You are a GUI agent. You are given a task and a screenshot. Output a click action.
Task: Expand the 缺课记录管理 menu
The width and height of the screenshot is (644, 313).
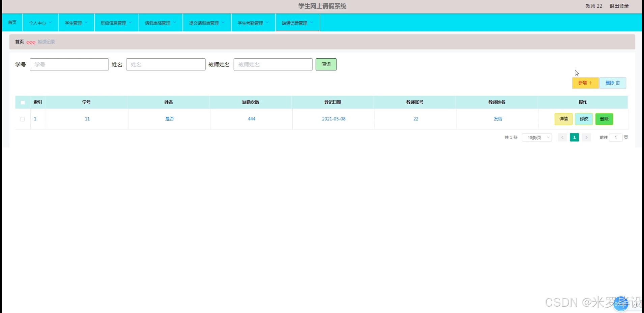click(297, 23)
